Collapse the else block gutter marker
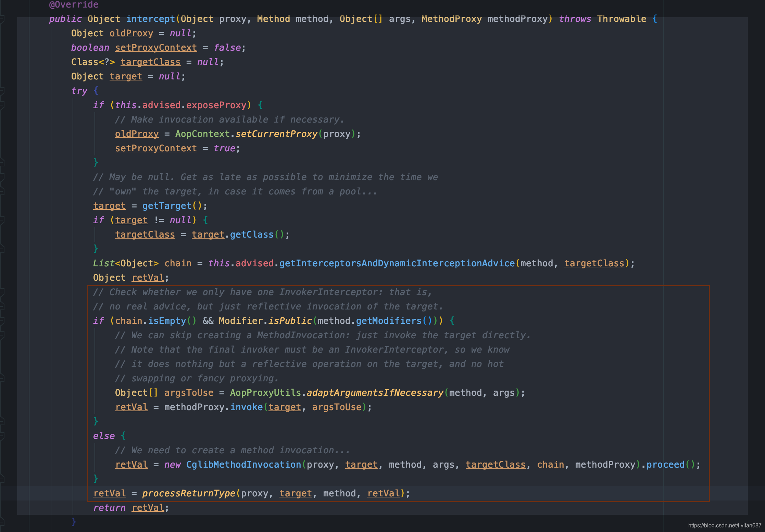The height and width of the screenshot is (532, 765). pyautogui.click(x=2, y=436)
